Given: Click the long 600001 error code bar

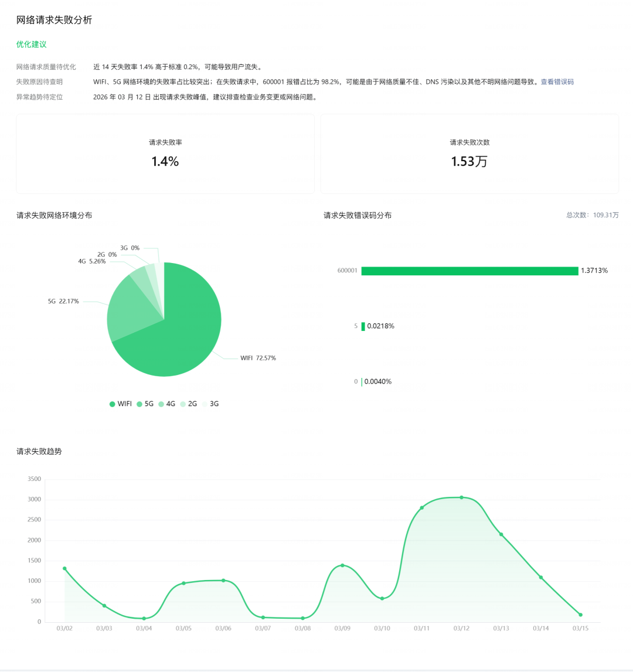Looking at the screenshot, I should pos(469,271).
